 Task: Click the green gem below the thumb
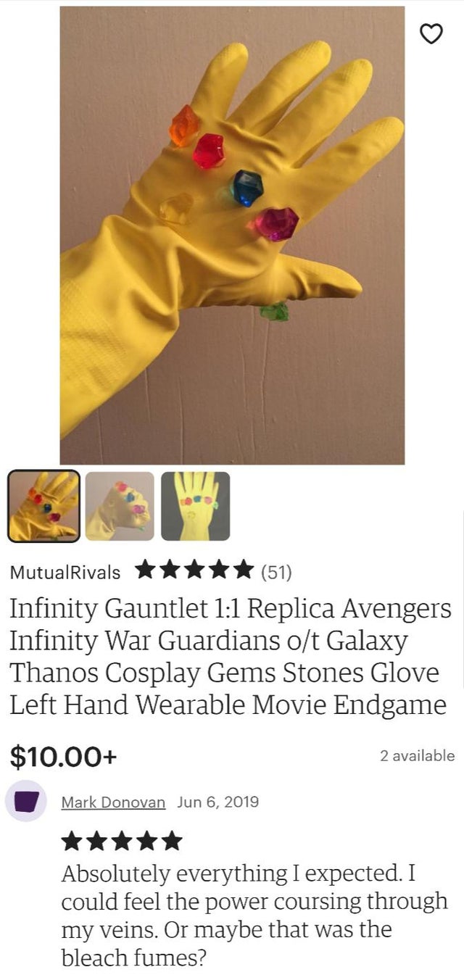tap(275, 312)
